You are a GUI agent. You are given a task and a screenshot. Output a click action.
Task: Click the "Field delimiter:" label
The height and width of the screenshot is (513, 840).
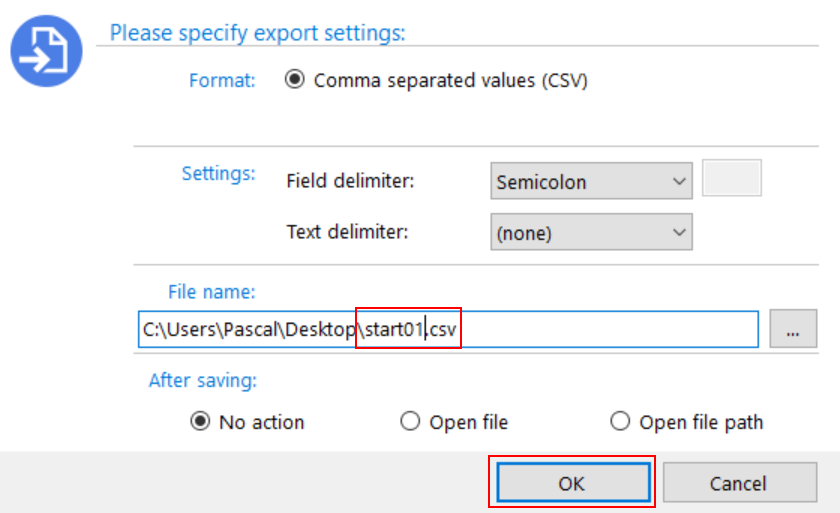tap(350, 182)
